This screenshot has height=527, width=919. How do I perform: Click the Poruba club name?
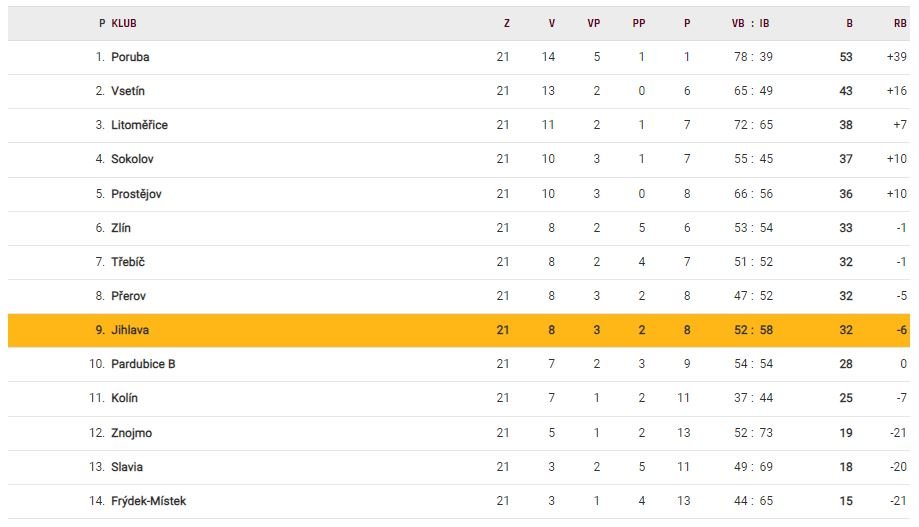coord(130,57)
